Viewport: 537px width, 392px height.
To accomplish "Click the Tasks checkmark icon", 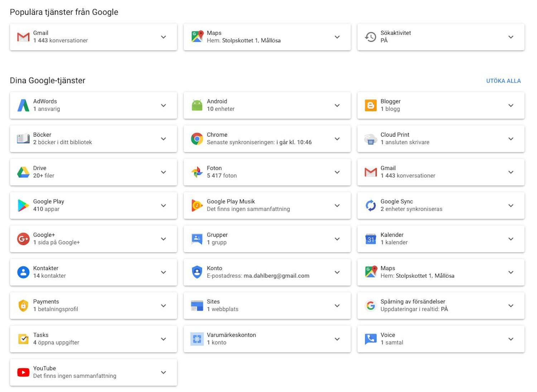I will (23, 339).
